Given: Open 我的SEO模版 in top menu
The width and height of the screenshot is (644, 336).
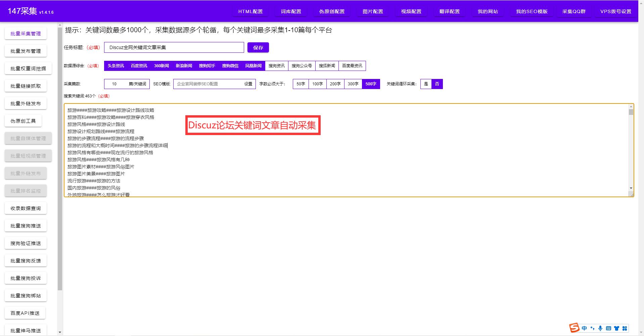Looking at the screenshot, I should tap(532, 11).
